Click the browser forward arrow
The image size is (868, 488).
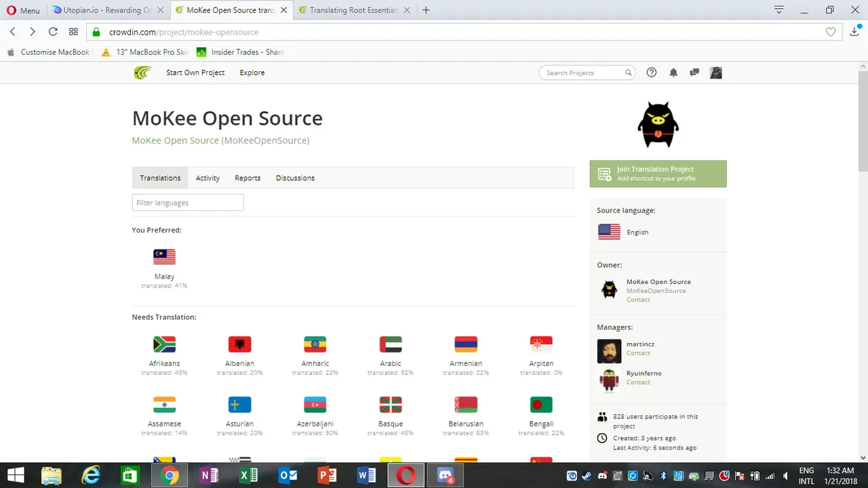pos(32,32)
